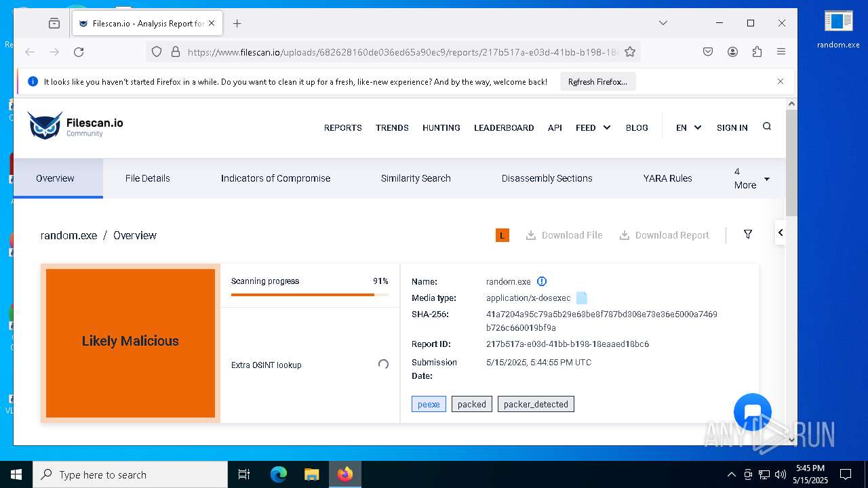Open the site search magnifier icon
Screen dimensions: 868x488
click(x=767, y=127)
